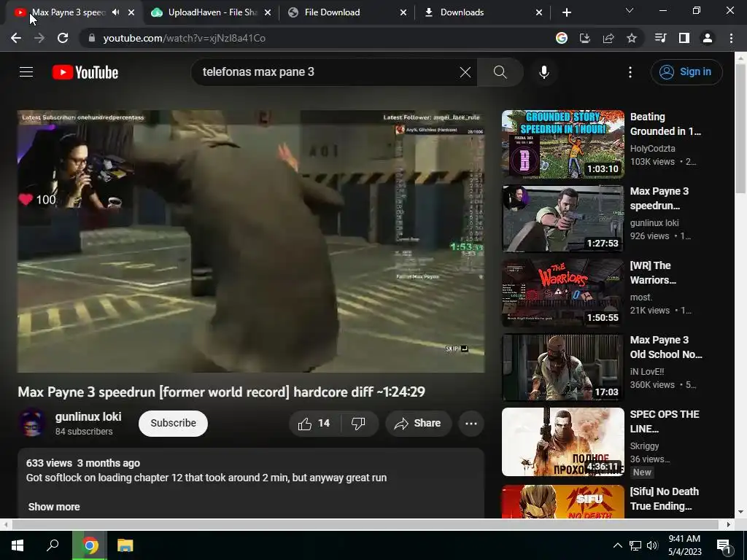
Task: Share the Max Payne 3 video
Action: click(418, 424)
